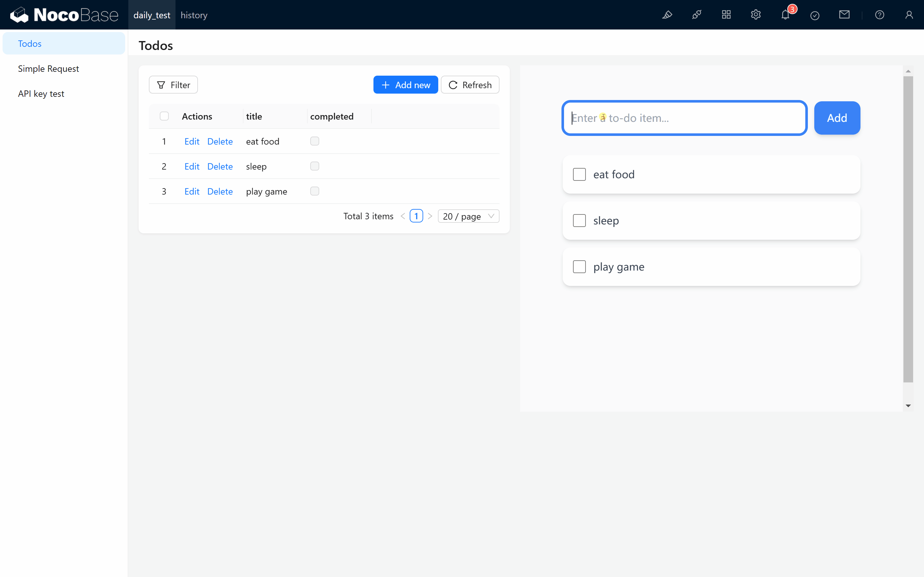Open the workflow tasks check-circle icon

(x=815, y=15)
